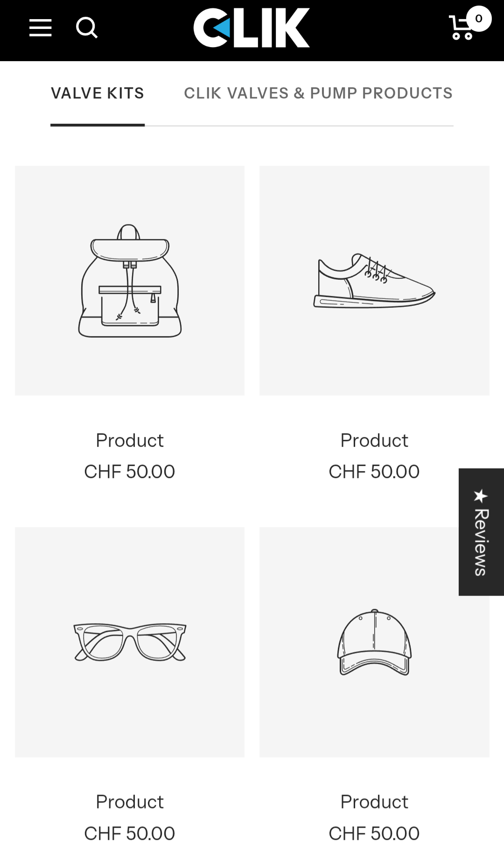Select the VALVE KITS tab

(98, 93)
